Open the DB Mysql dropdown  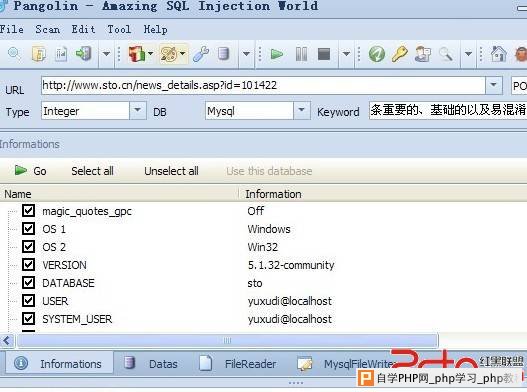(x=301, y=110)
